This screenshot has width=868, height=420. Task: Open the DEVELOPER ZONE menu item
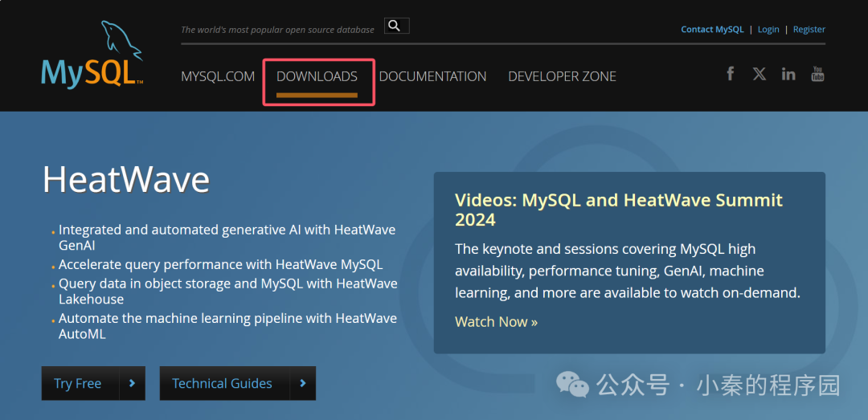coord(562,76)
